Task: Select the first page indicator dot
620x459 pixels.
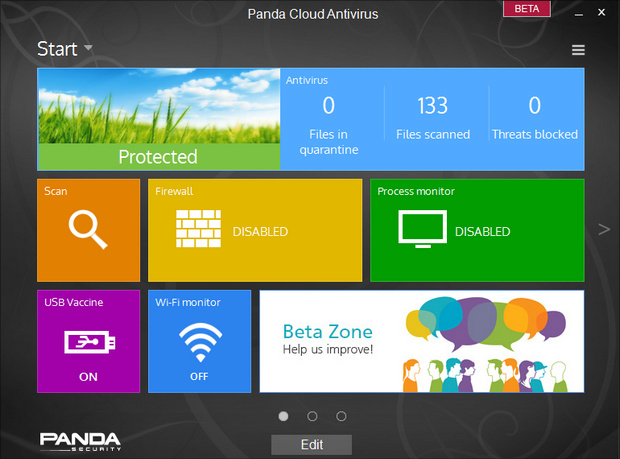Action: [283, 416]
